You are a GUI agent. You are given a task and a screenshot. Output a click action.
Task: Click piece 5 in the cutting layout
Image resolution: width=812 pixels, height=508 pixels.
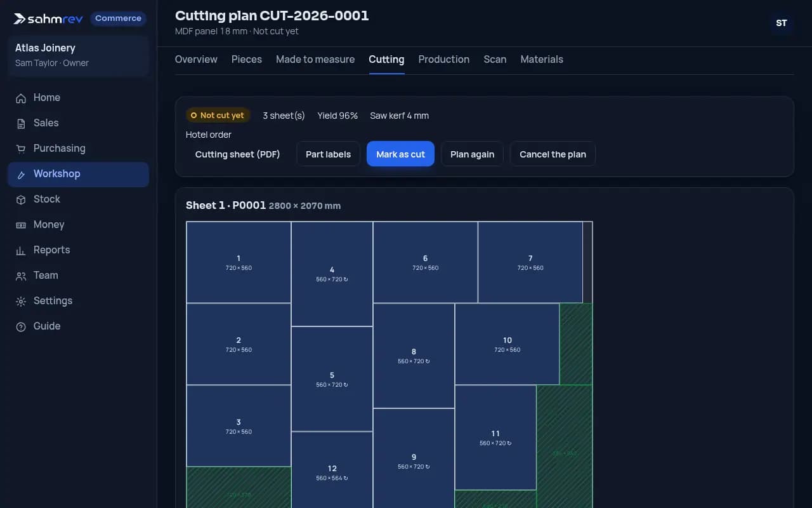coord(332,379)
